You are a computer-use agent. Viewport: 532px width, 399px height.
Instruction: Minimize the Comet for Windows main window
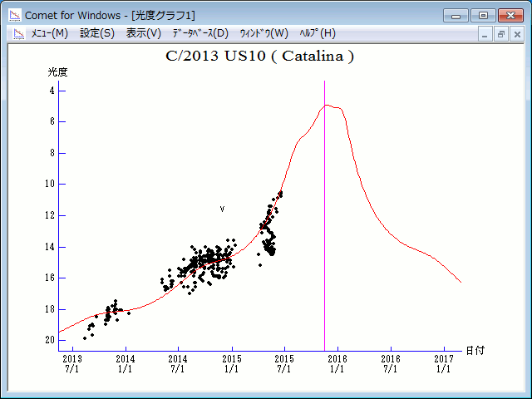coord(456,16)
